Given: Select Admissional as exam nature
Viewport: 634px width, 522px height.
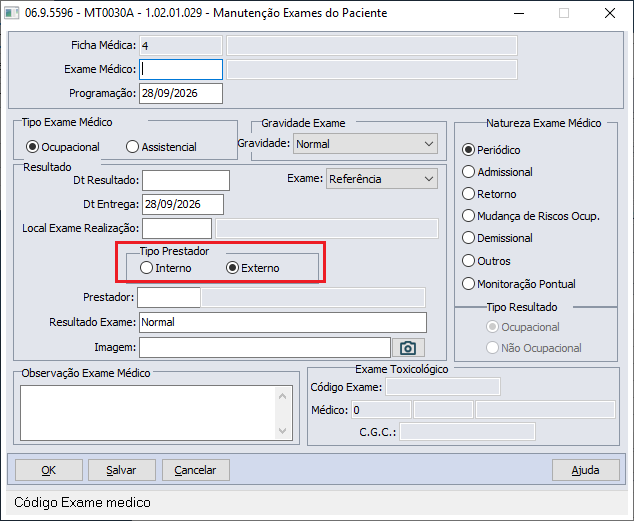Looking at the screenshot, I should pyautogui.click(x=497, y=172).
